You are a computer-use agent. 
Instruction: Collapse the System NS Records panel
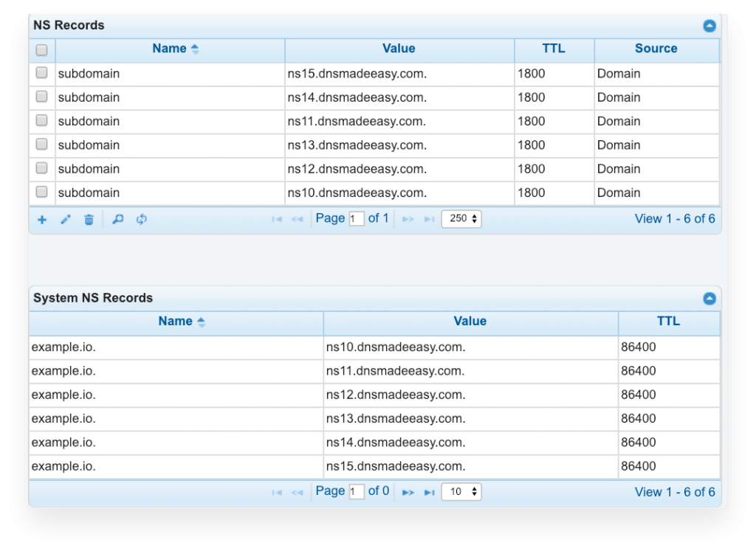click(709, 299)
